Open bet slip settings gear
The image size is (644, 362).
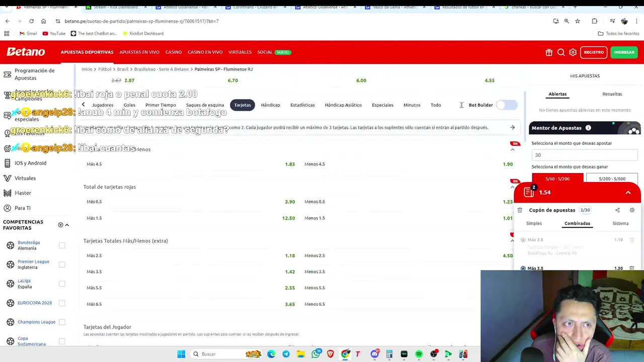[x=632, y=210]
